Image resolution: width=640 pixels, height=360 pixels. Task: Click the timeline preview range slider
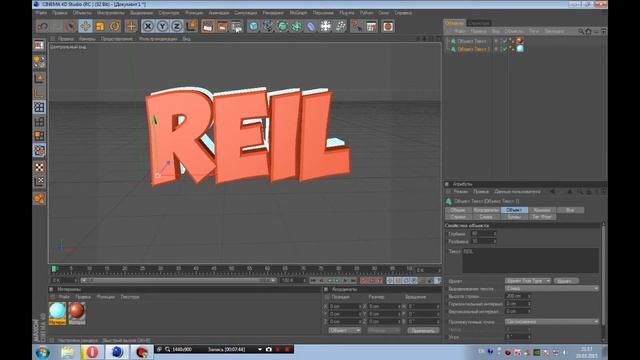pyautogui.click(x=178, y=280)
